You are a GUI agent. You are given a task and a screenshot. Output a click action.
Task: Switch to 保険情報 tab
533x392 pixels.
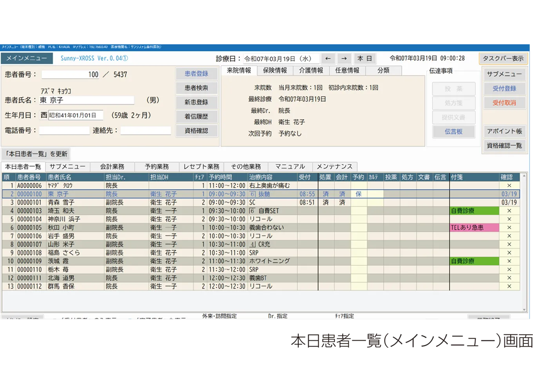(x=275, y=71)
